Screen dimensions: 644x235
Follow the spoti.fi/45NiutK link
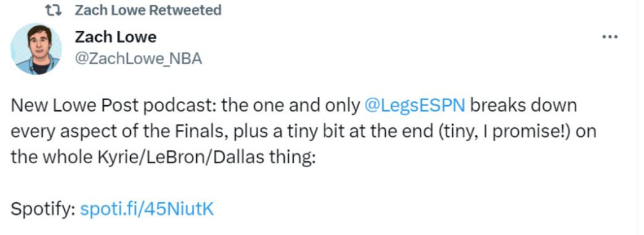tap(147, 209)
